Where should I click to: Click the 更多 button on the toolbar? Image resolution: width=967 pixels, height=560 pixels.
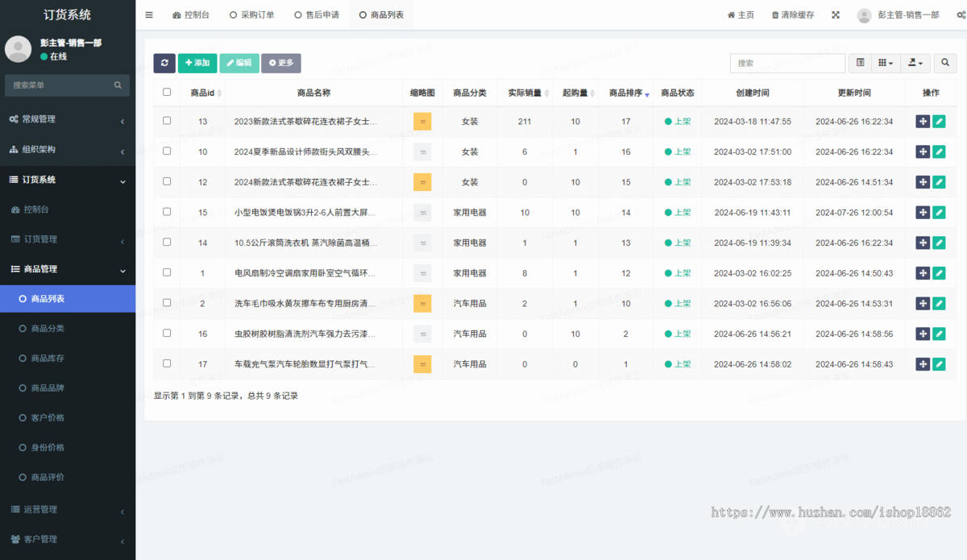coord(281,63)
